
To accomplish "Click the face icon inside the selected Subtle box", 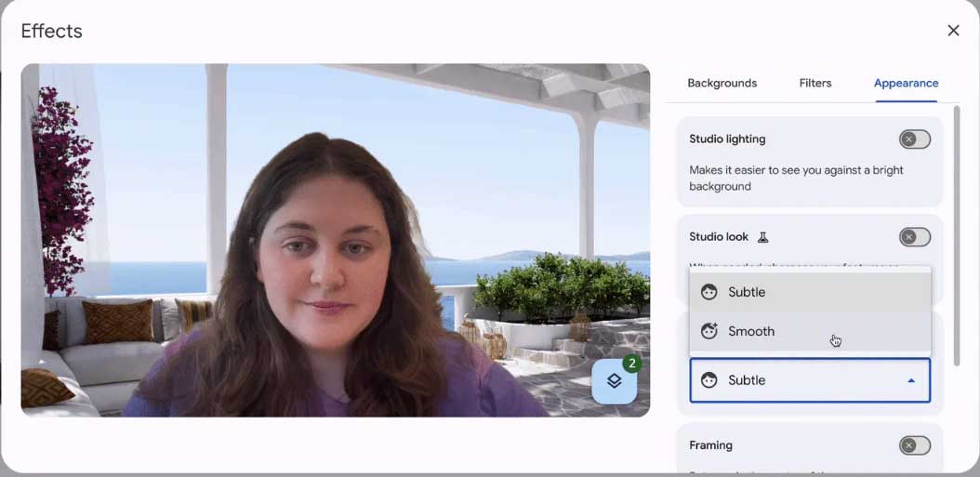I will tap(709, 380).
